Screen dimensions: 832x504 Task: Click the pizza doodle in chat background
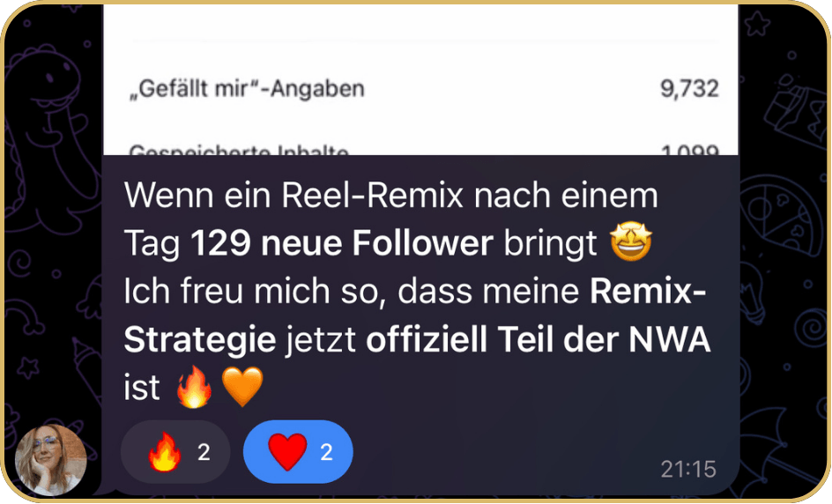coord(776,212)
